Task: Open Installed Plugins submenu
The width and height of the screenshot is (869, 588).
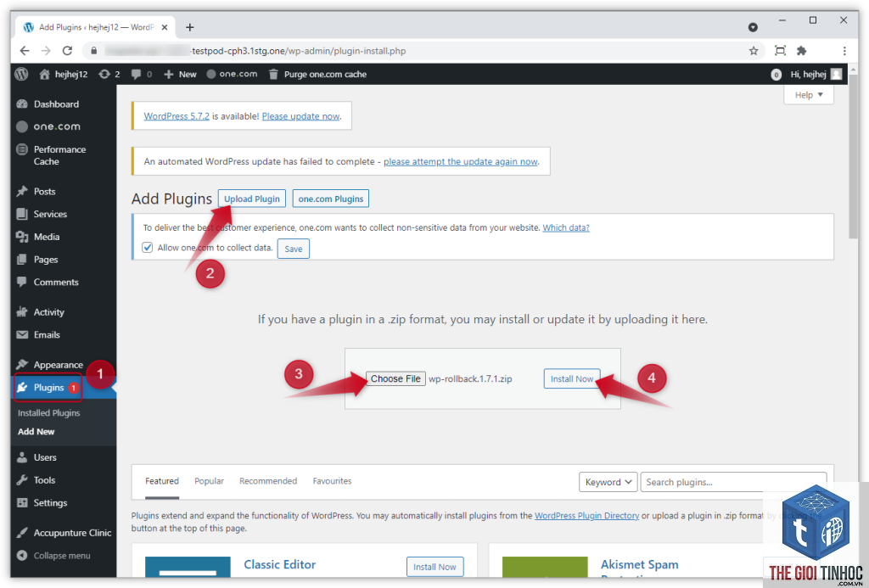Action: click(x=48, y=413)
